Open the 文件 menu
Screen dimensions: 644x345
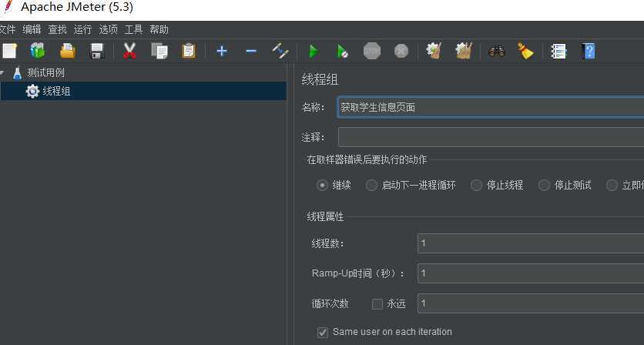pos(7,29)
